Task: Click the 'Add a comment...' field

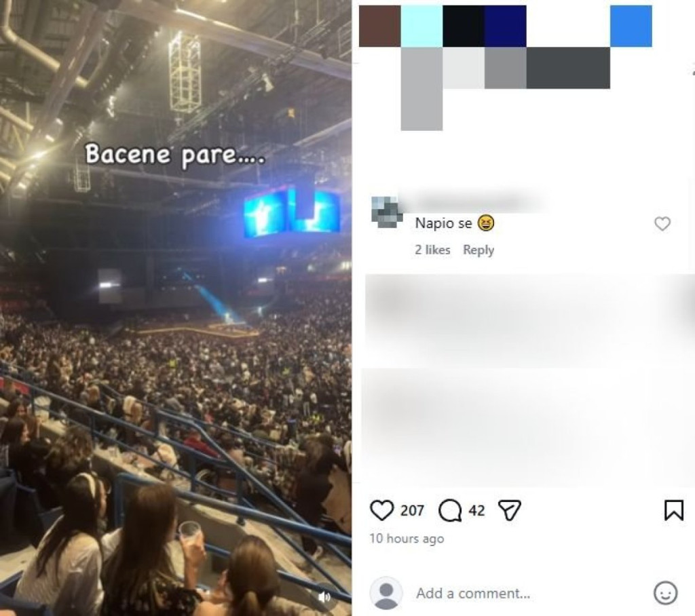Action: pyautogui.click(x=473, y=593)
